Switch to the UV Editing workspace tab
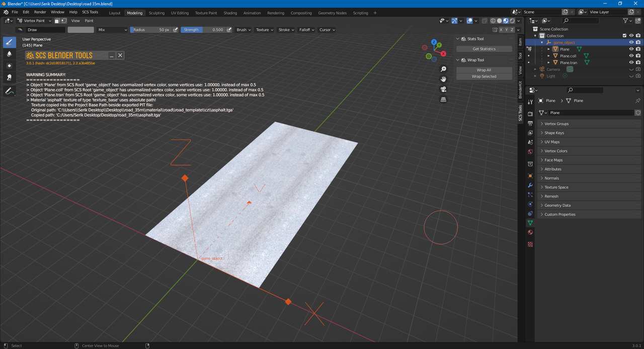 [x=180, y=13]
